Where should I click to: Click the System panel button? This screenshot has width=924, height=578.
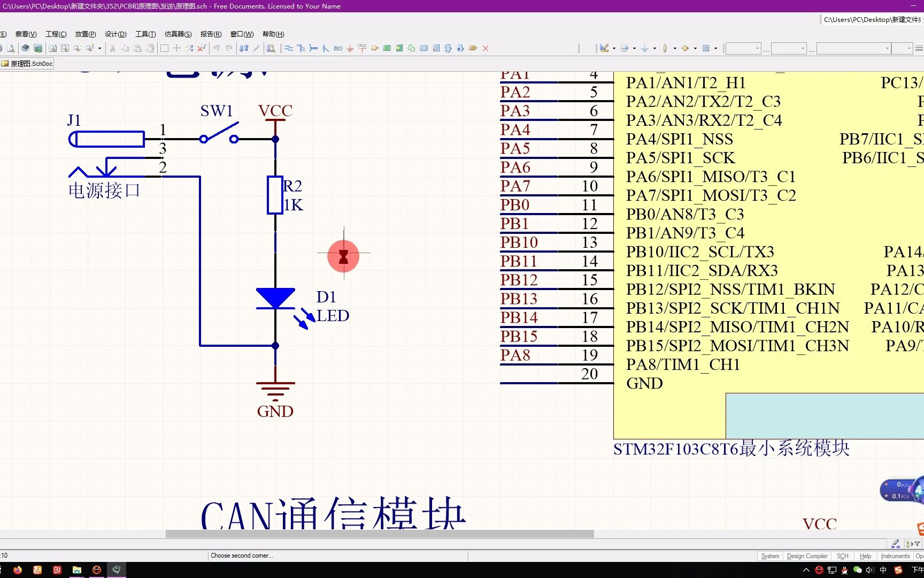point(770,556)
